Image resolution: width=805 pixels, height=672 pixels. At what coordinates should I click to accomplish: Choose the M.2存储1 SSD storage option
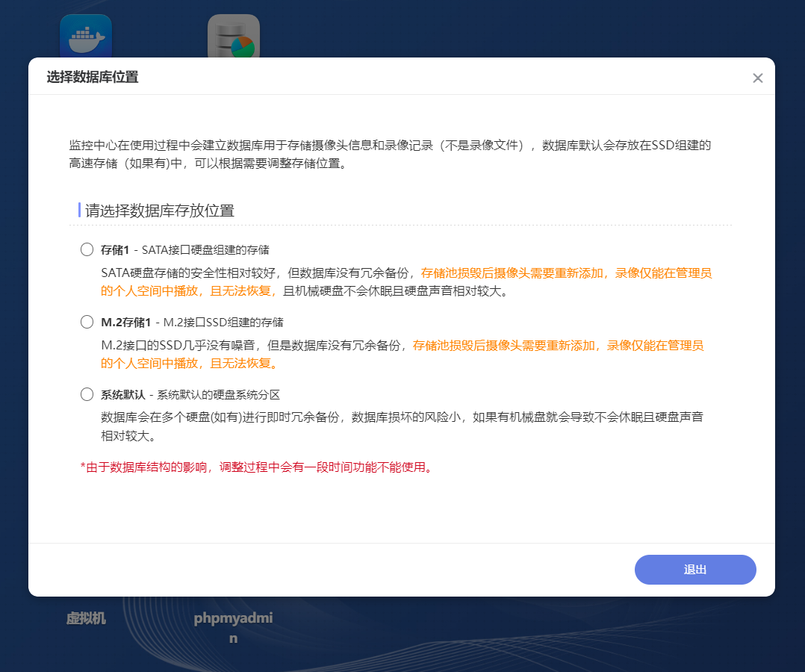pyautogui.click(x=86, y=323)
